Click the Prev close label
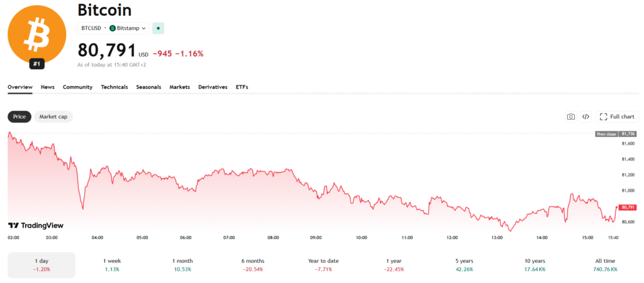The width and height of the screenshot is (644, 283). 607,134
